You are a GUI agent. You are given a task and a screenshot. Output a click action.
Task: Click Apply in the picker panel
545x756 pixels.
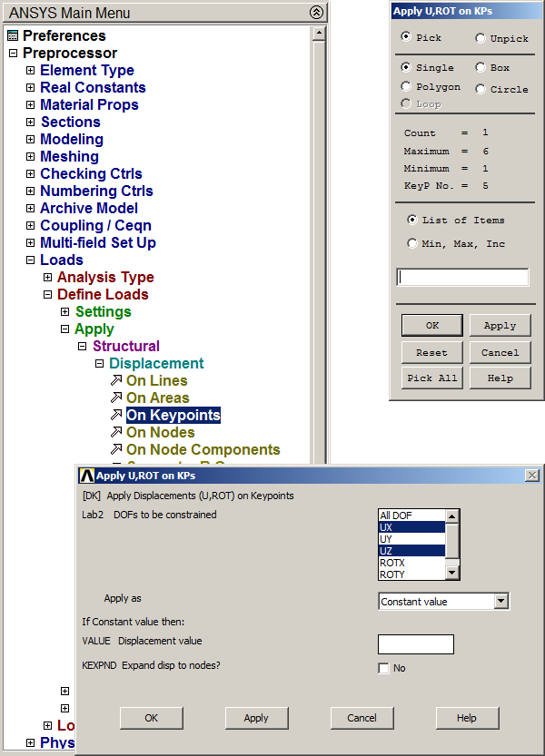coord(500,326)
